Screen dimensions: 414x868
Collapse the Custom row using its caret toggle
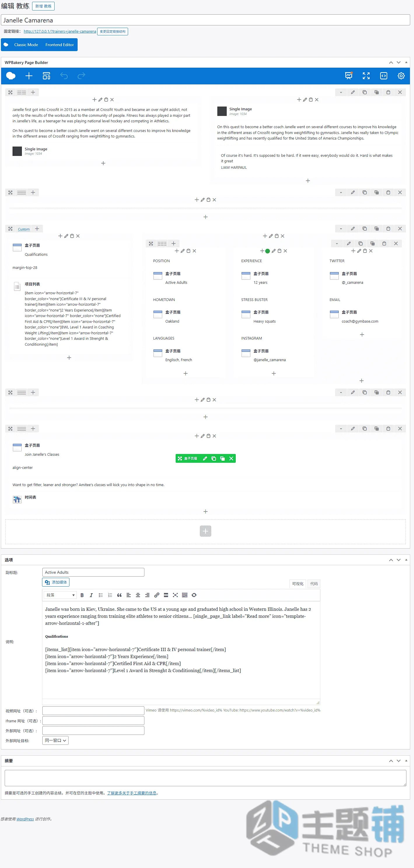(341, 229)
